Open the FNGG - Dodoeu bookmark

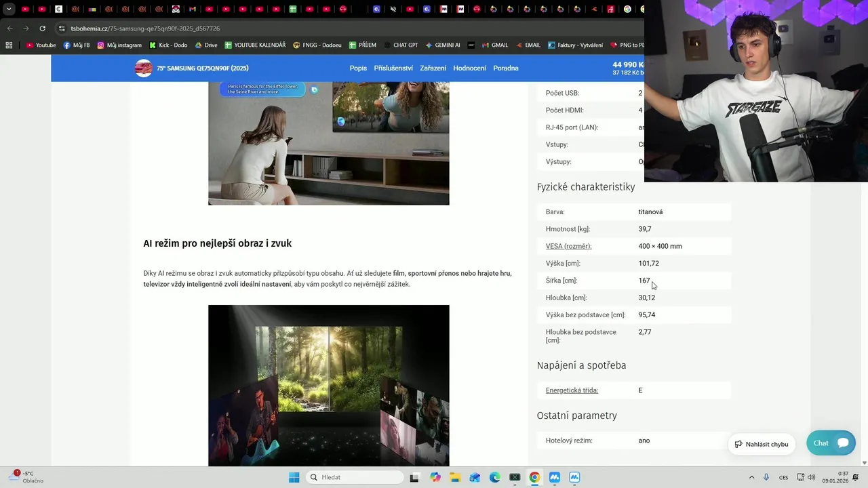[317, 45]
